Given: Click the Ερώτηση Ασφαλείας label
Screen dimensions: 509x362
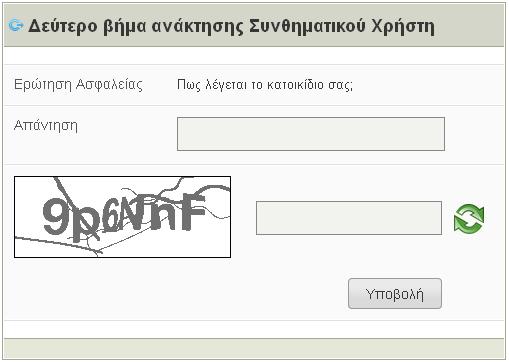Looking at the screenshot, I should (78, 85).
